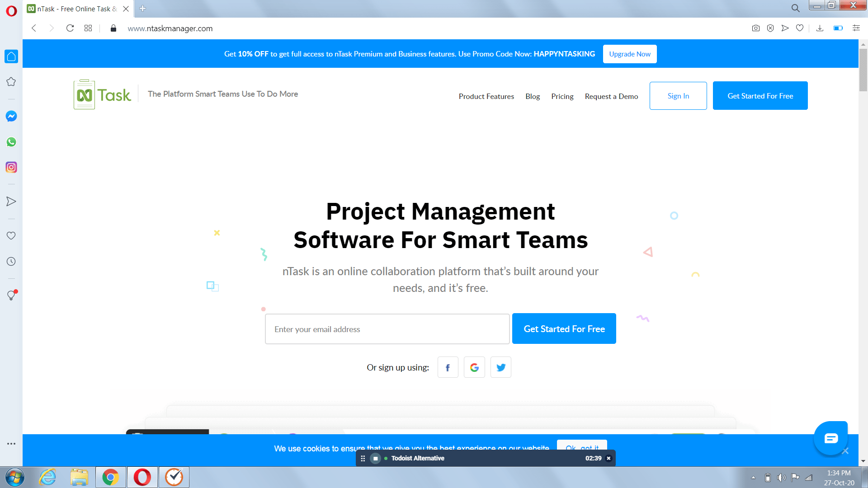Click the Opera snapshot camera icon
868x488 pixels.
click(x=755, y=28)
